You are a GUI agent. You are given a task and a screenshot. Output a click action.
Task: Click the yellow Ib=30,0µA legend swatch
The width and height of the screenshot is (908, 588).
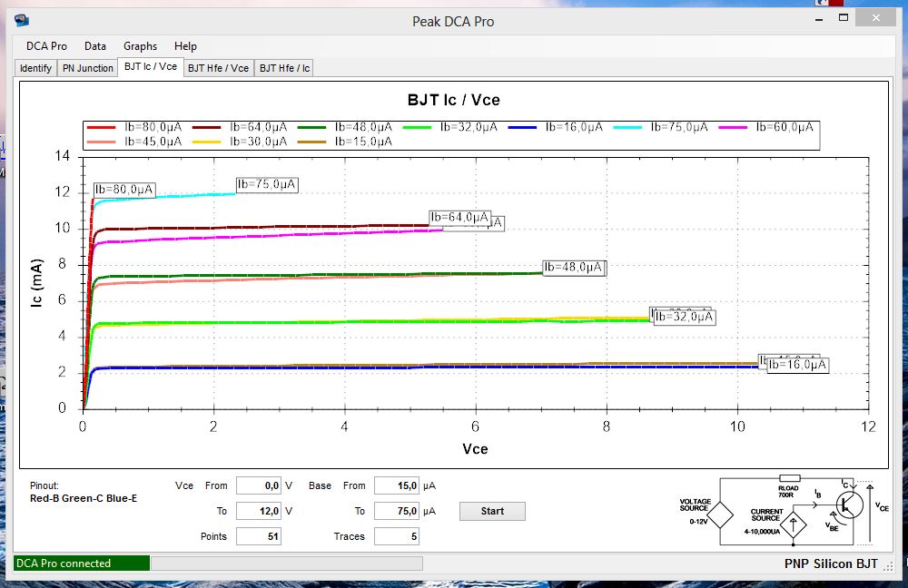point(207,142)
